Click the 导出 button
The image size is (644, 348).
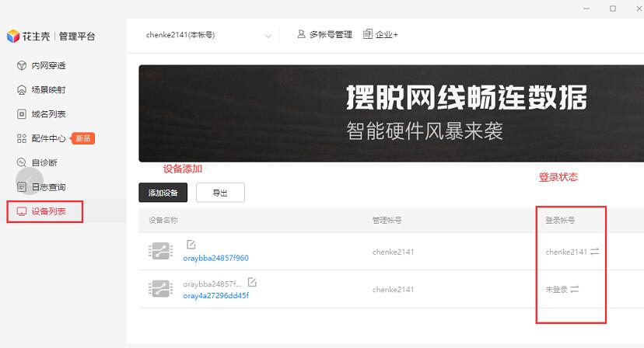point(219,193)
